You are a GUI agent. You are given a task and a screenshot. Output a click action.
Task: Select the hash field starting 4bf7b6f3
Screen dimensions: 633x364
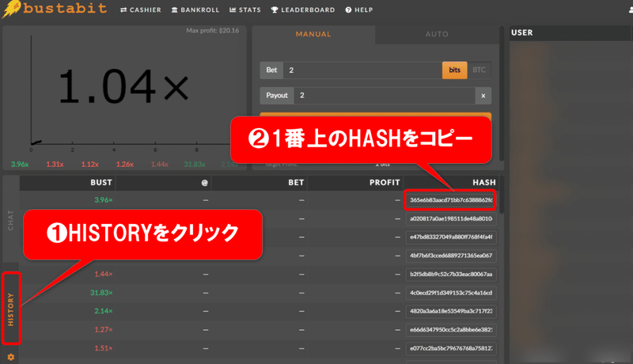451,256
